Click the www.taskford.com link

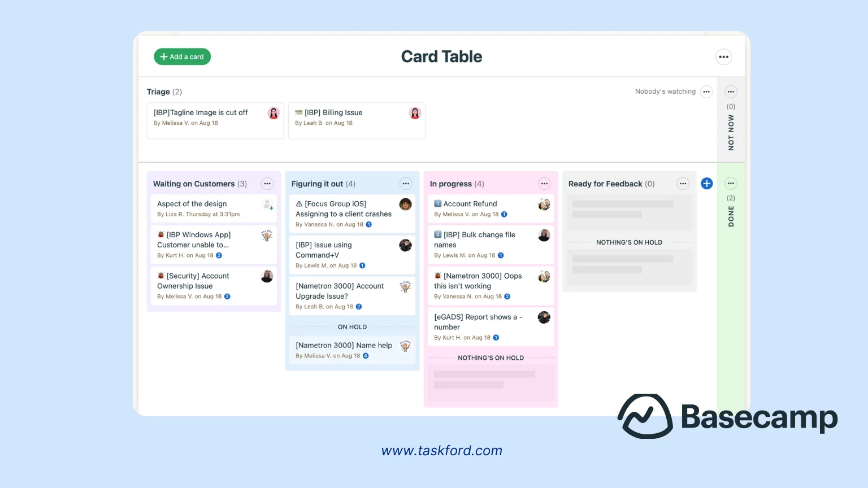441,451
